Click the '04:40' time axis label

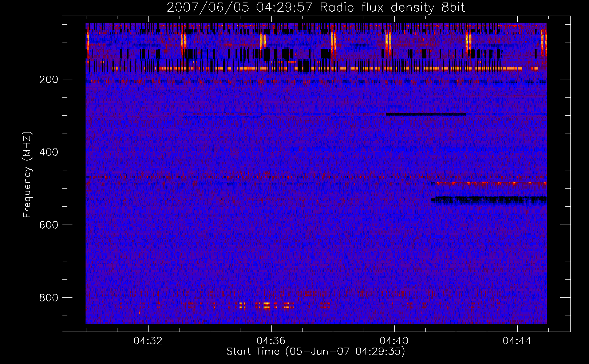click(394, 341)
